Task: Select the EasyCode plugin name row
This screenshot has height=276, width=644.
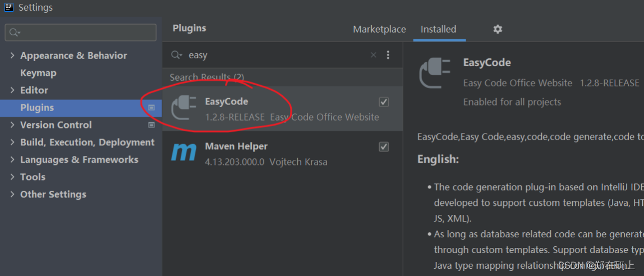Action: (x=282, y=109)
